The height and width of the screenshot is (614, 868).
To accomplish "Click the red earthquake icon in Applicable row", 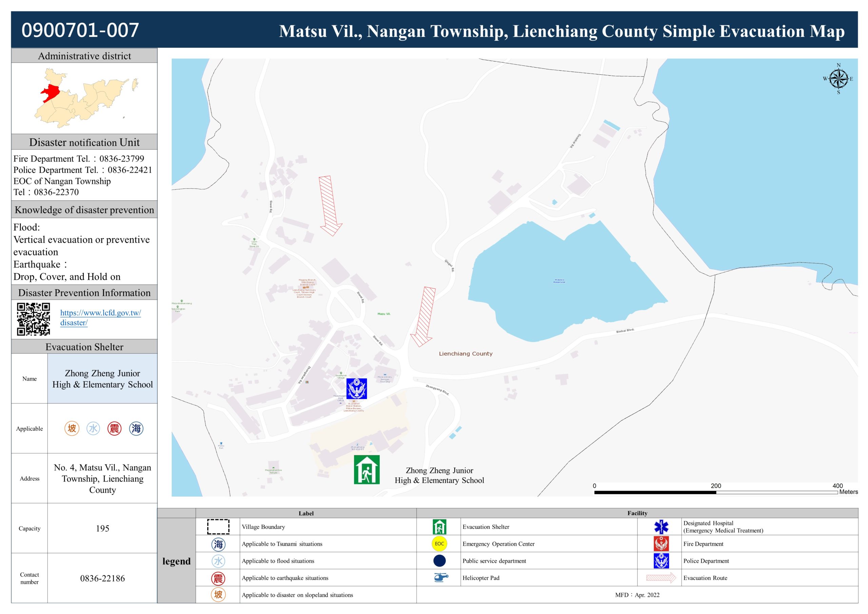I will (115, 428).
